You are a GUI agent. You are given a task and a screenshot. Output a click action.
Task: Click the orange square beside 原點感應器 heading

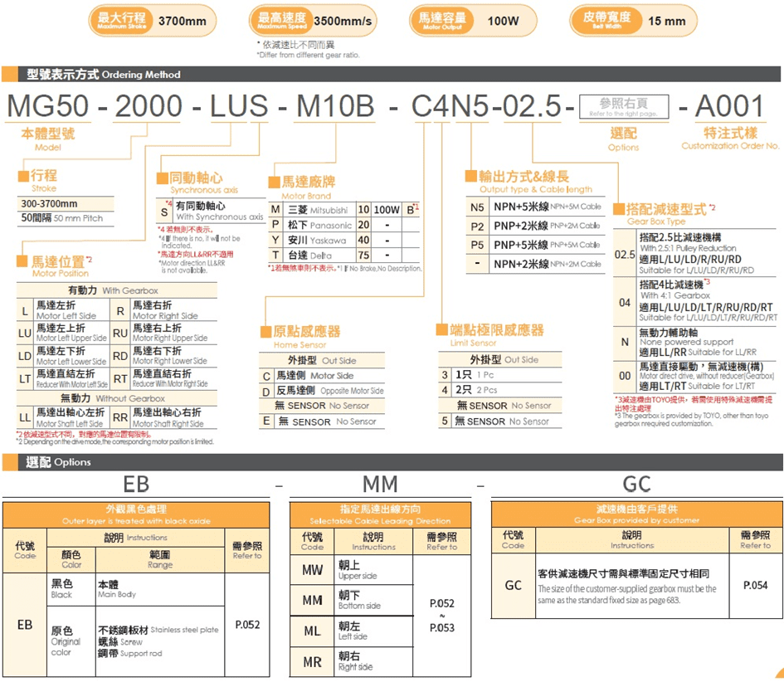(x=267, y=331)
